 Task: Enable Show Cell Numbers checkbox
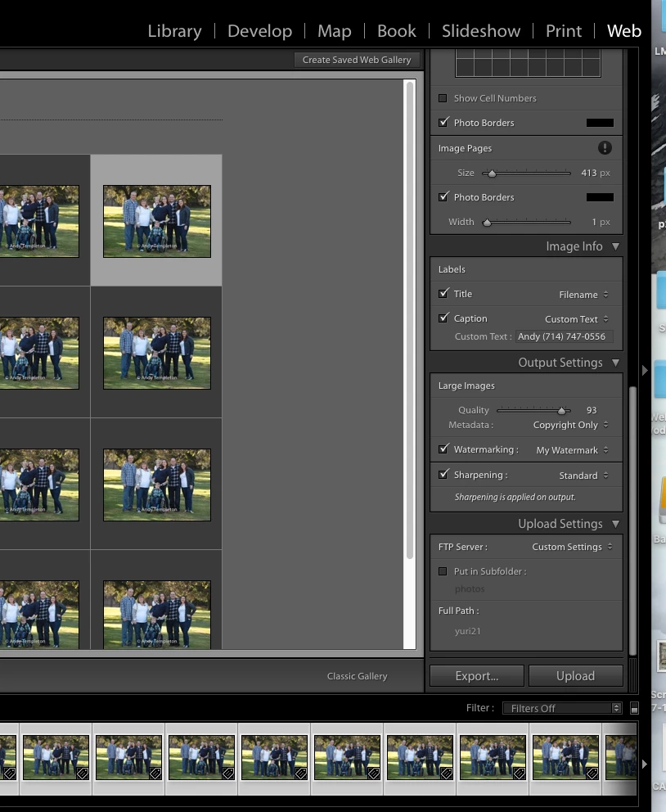[x=443, y=98]
